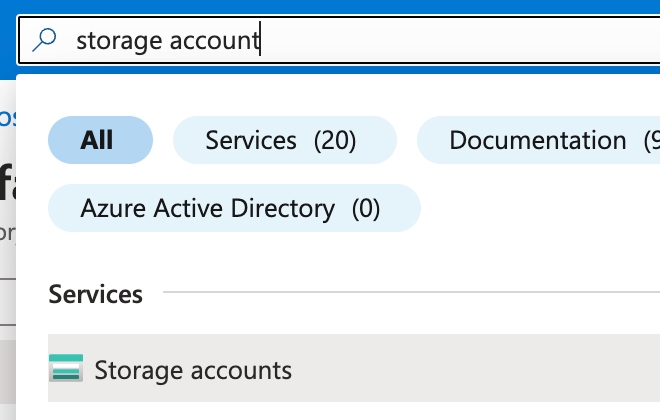Click the Storage accounts service icon
Image resolution: width=660 pixels, height=420 pixels.
(x=66, y=368)
